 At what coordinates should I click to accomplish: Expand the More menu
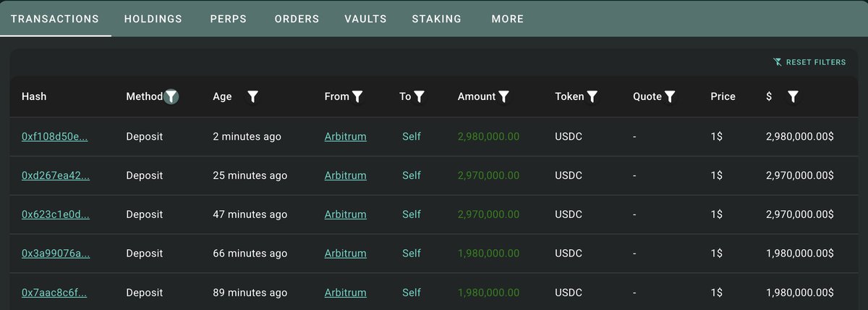pos(507,19)
